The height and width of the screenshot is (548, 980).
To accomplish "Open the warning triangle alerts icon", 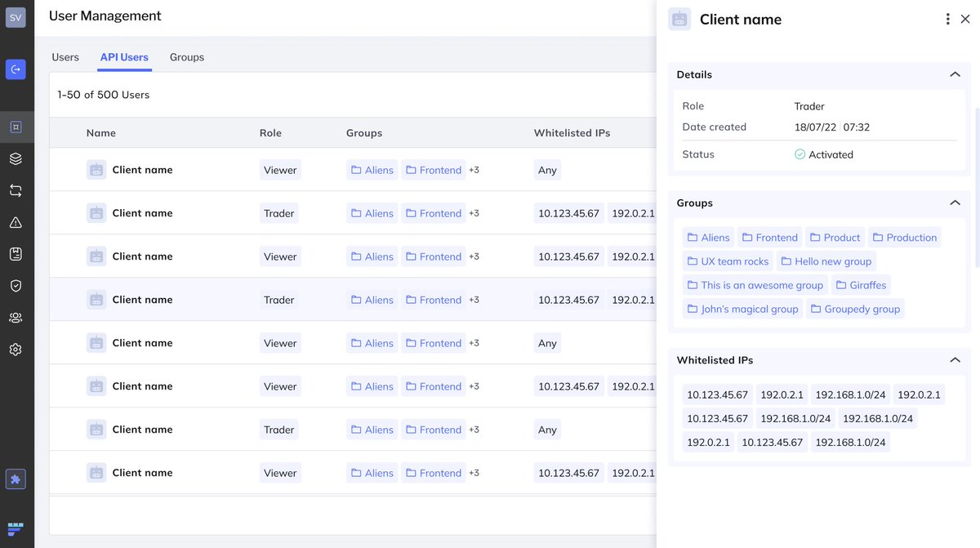I will (x=16, y=222).
